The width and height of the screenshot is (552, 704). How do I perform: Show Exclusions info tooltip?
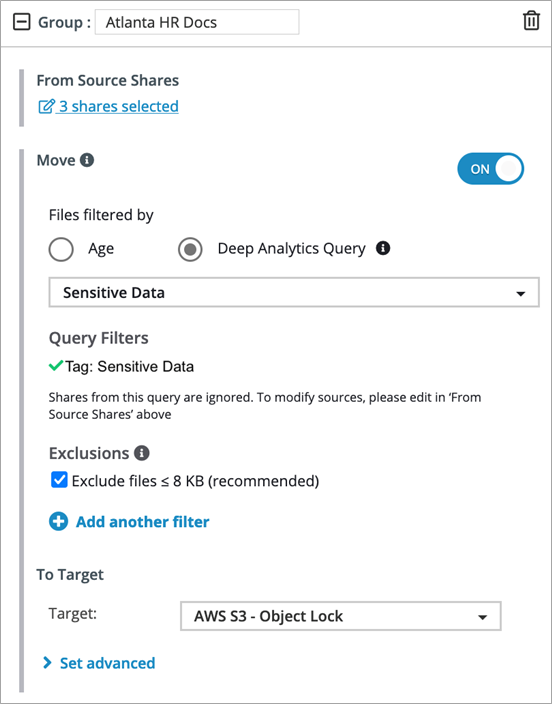click(141, 453)
